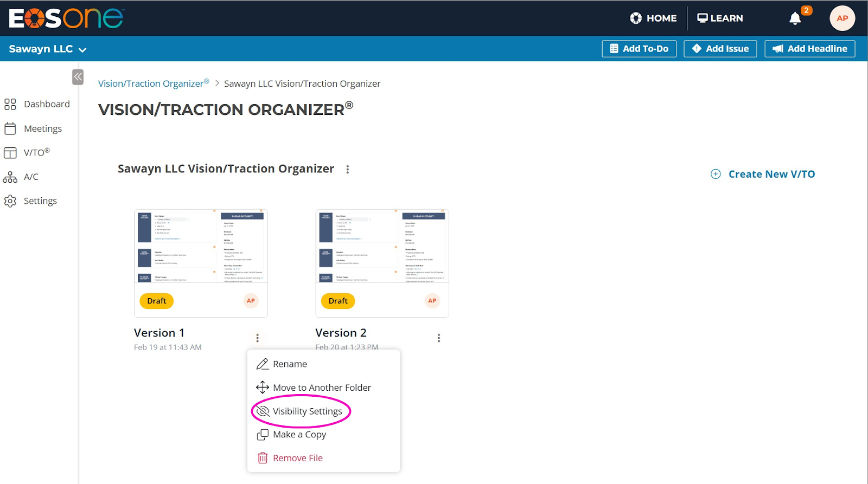868x484 pixels.
Task: Open Meetings from the sidebar
Action: pyautogui.click(x=33, y=128)
